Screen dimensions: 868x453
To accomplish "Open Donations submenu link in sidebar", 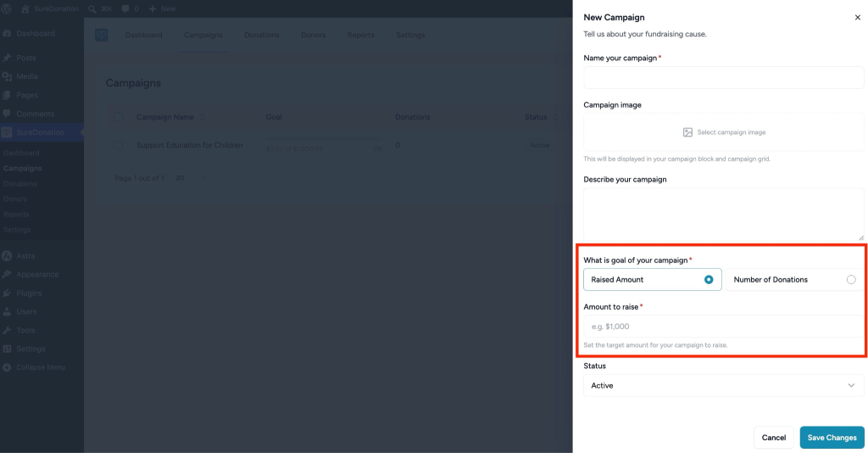I will [x=20, y=184].
